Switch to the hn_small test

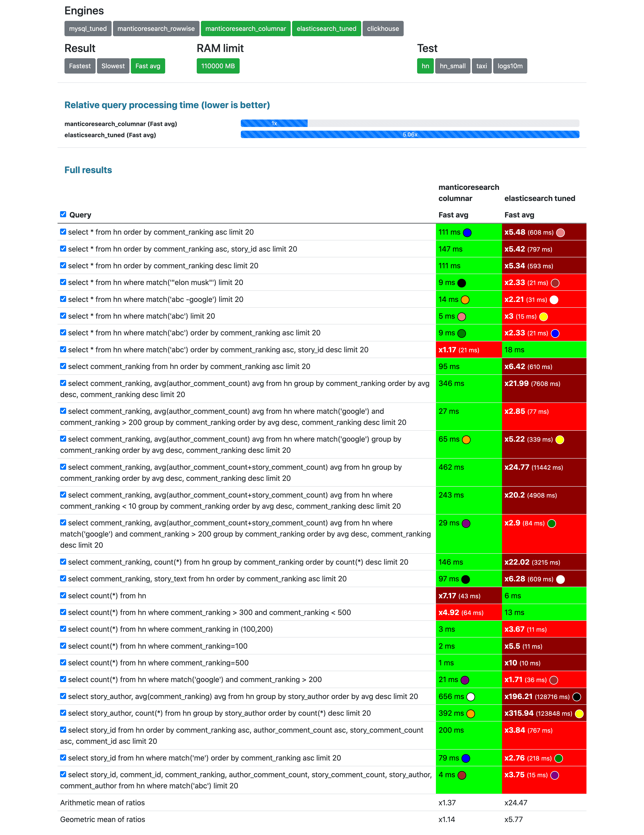click(x=453, y=66)
